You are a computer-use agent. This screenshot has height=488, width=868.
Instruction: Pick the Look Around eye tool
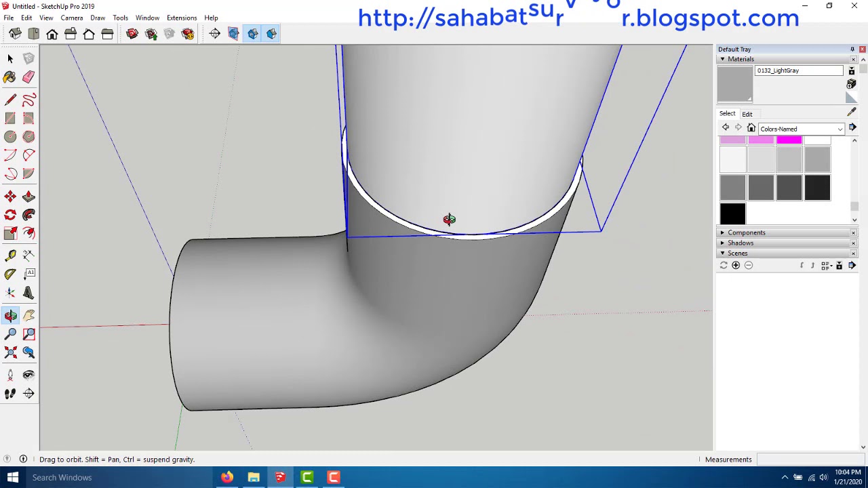28,375
